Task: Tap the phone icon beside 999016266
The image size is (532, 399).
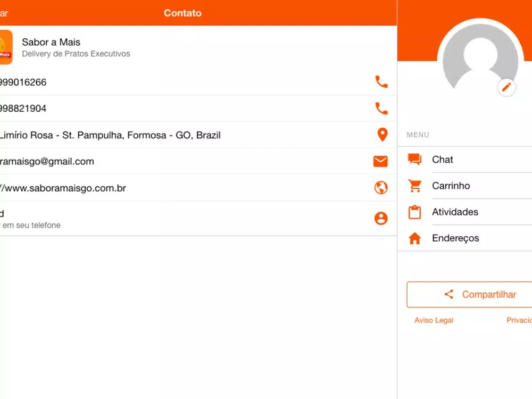Action: (x=381, y=82)
